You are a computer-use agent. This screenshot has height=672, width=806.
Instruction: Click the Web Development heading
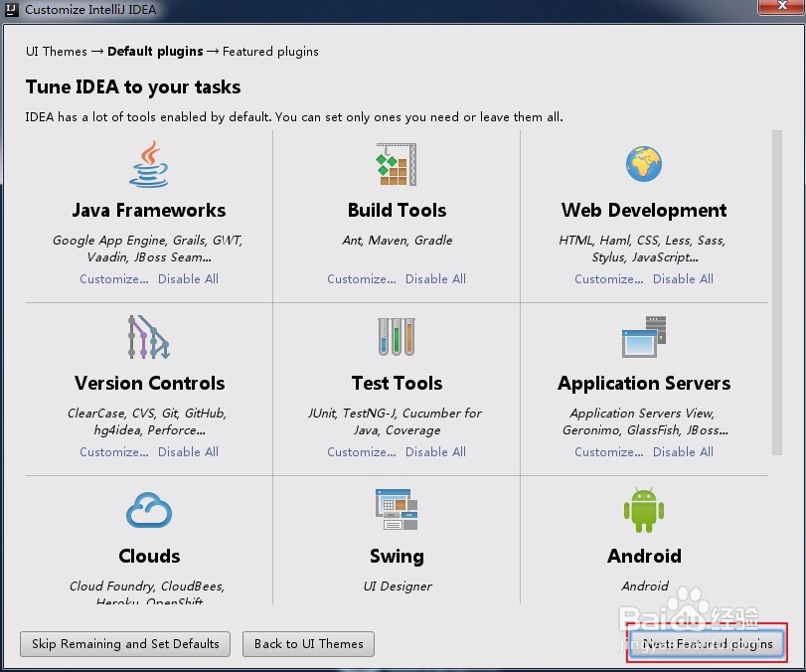pyautogui.click(x=644, y=211)
